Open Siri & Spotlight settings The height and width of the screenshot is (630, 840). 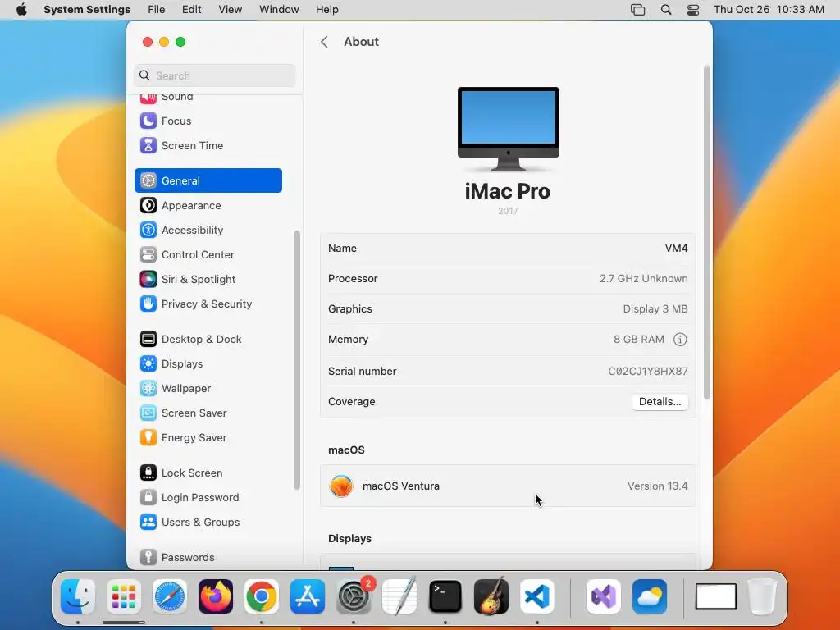208,280
